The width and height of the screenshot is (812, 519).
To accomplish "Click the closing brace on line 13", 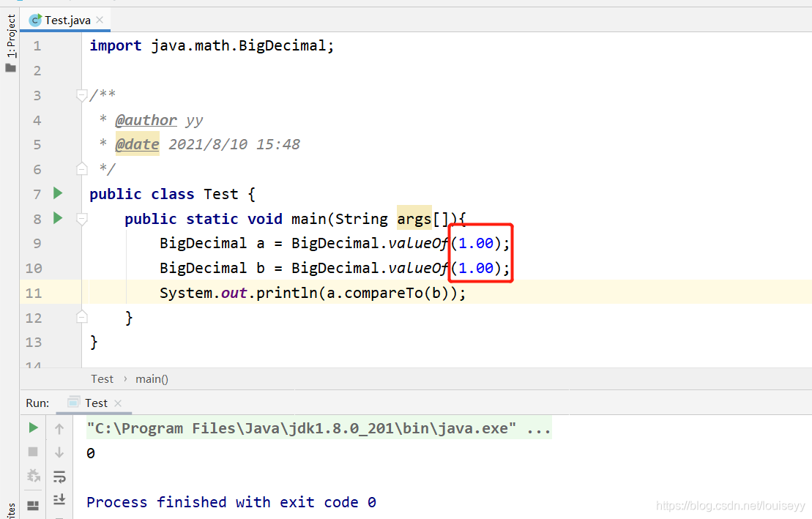I will pos(94,343).
